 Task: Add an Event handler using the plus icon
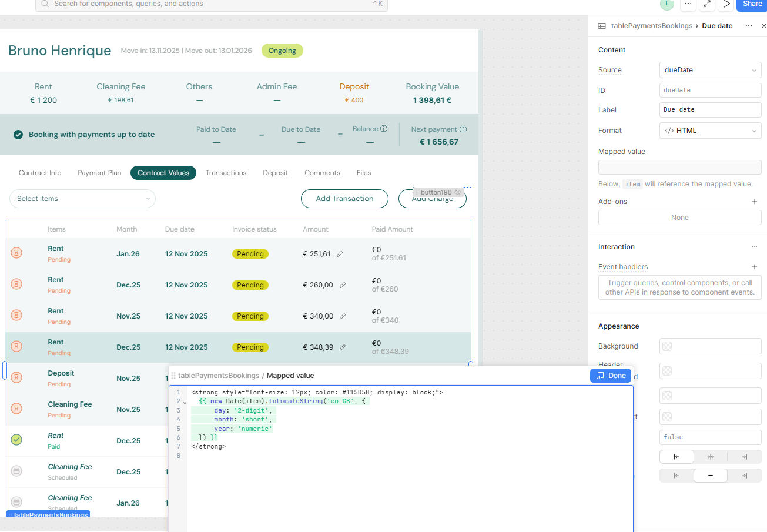coord(754,266)
